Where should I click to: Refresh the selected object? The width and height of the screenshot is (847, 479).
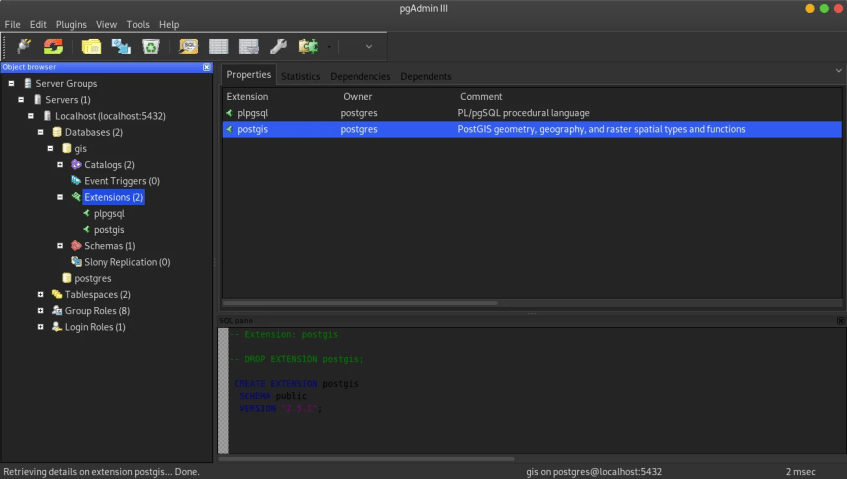[53, 46]
